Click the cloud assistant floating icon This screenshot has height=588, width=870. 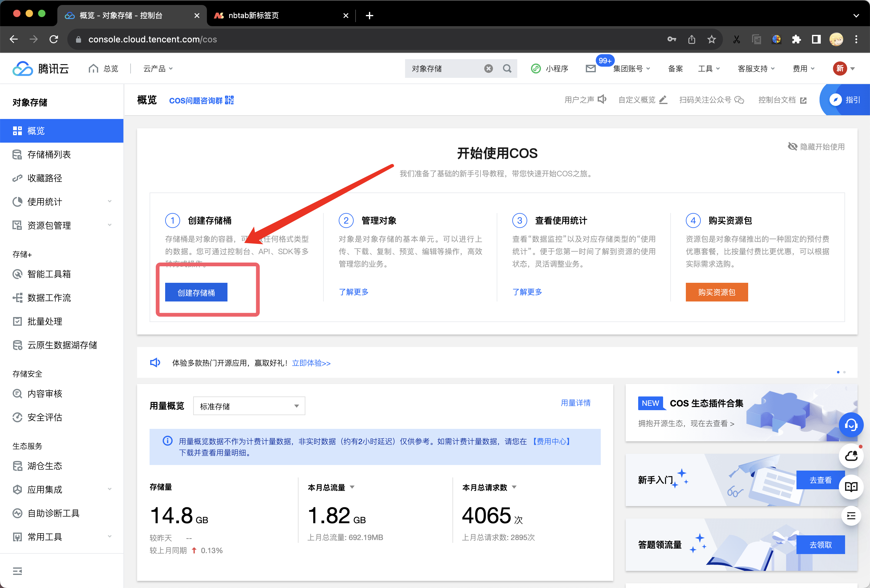coord(851,456)
